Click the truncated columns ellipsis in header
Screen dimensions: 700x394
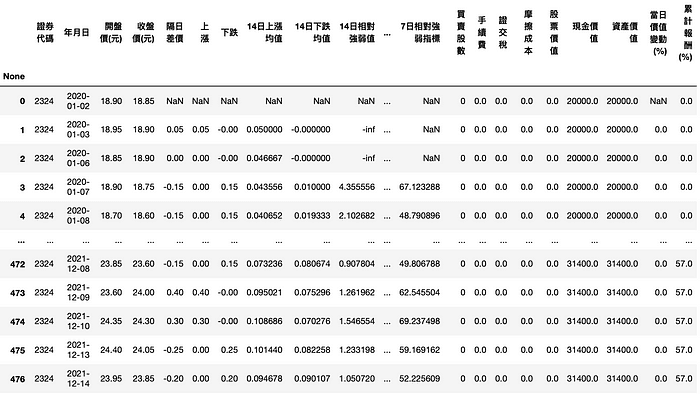[x=387, y=33]
